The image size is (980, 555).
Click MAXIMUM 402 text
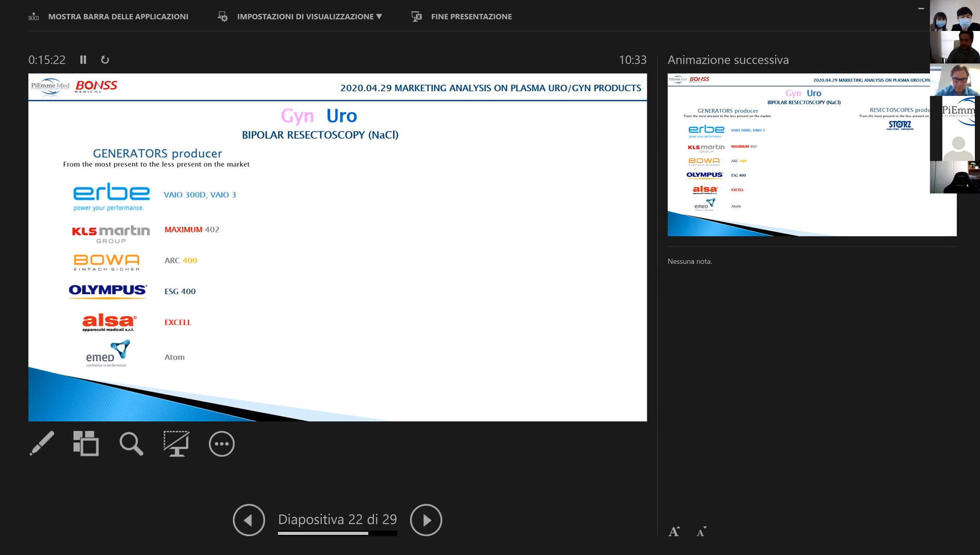click(x=192, y=230)
